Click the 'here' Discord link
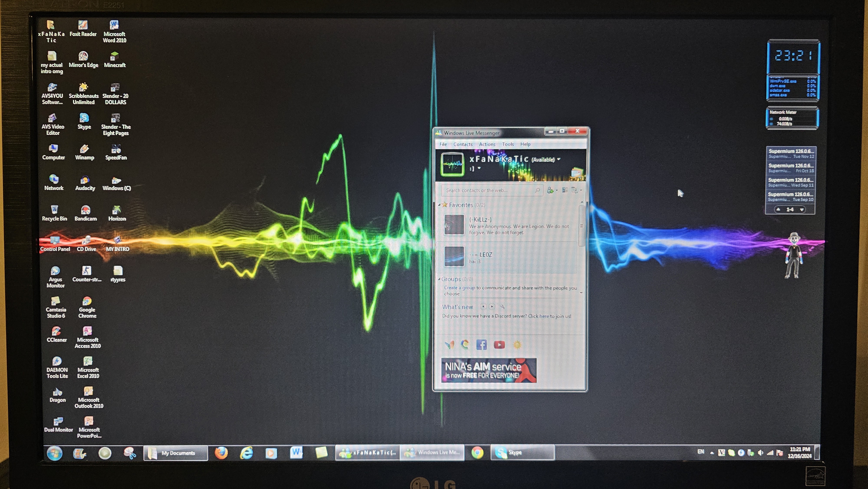Image resolution: width=868 pixels, height=489 pixels. [544, 316]
